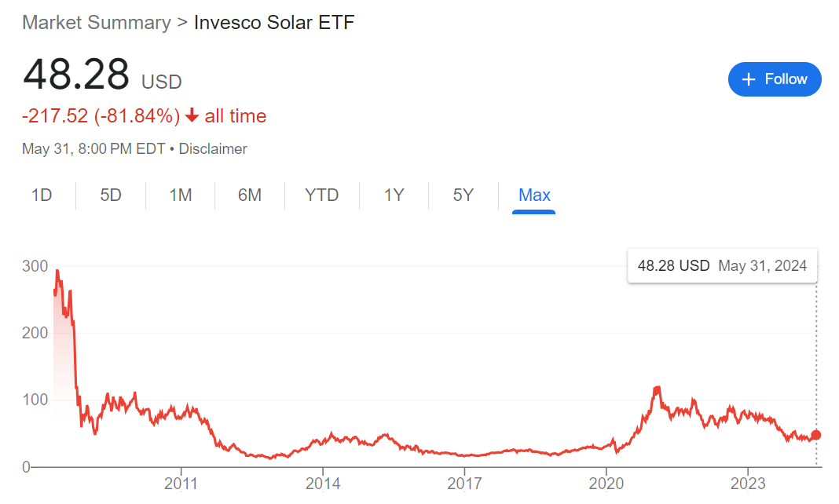
Task: Click the 2014 label on the x-axis
Action: pyautogui.click(x=323, y=483)
